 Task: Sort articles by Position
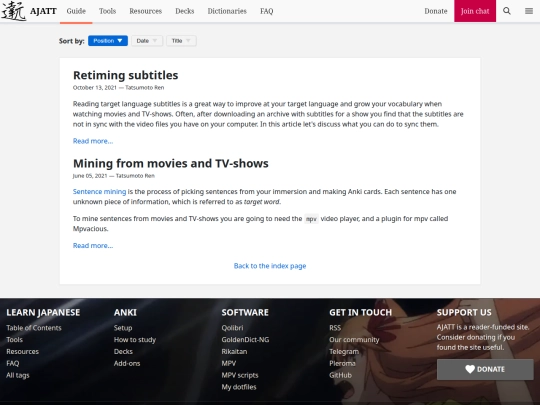108,41
